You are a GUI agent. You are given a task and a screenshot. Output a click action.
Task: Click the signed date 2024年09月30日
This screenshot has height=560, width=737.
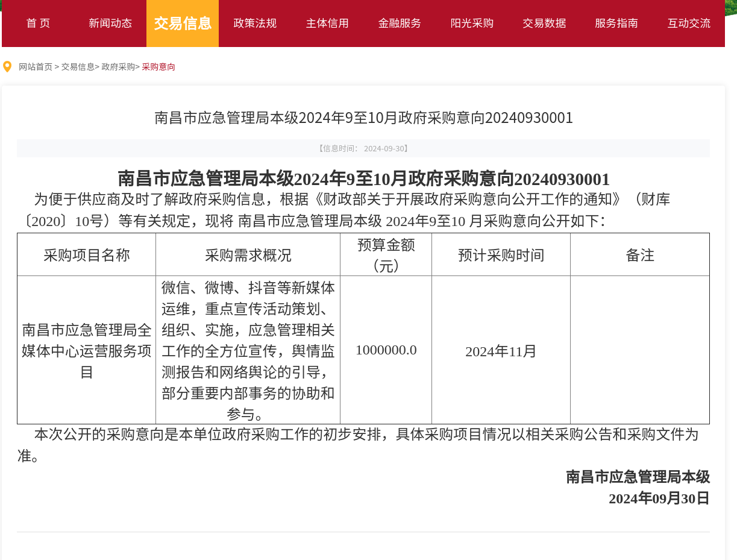point(659,499)
